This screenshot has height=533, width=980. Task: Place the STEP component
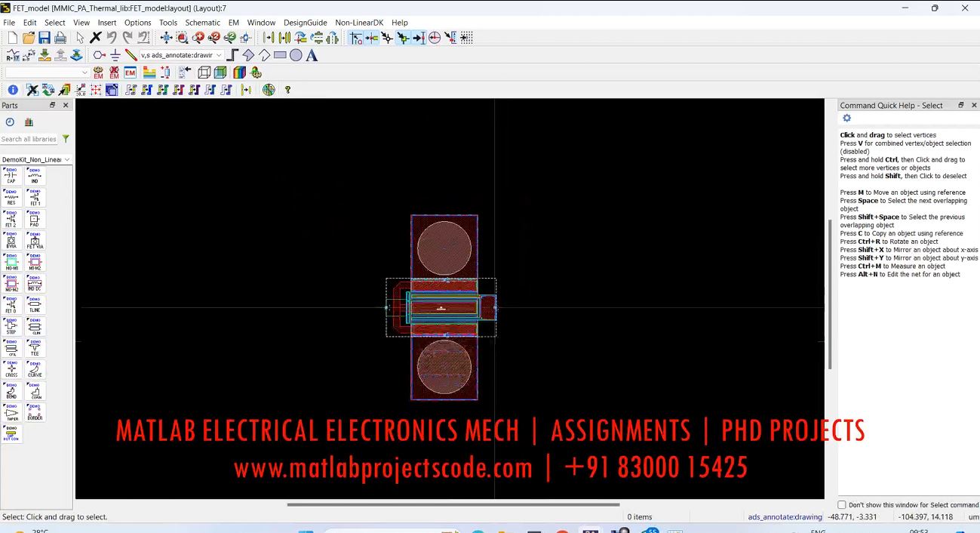pyautogui.click(x=11, y=326)
